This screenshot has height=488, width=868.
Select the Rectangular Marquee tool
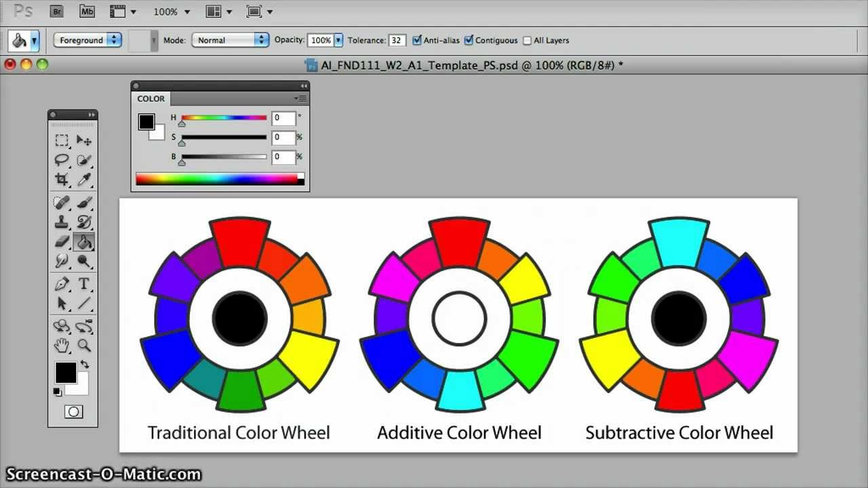click(x=62, y=140)
